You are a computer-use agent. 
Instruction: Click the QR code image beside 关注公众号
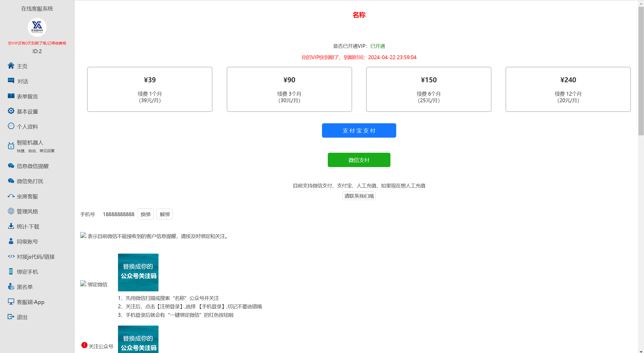(138, 339)
